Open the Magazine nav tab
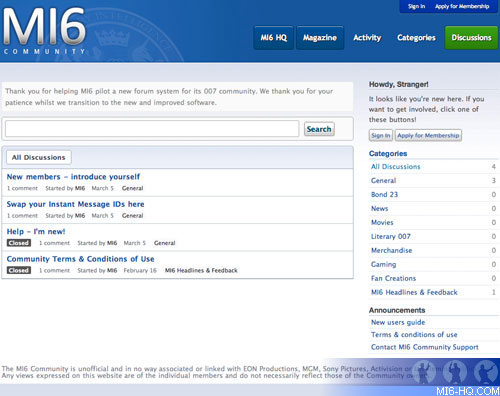 (320, 38)
